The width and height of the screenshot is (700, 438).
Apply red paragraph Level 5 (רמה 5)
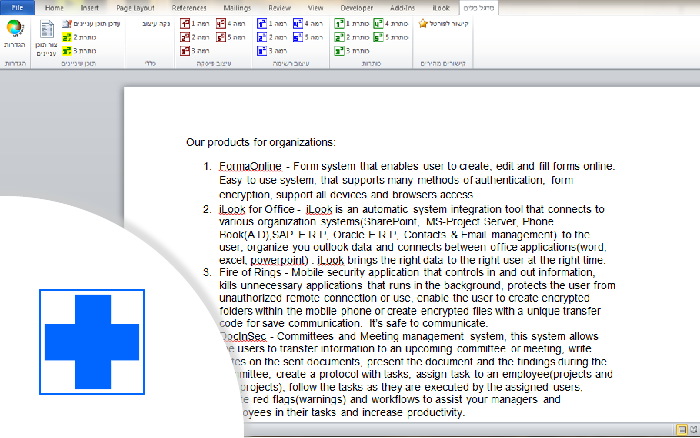click(x=231, y=38)
